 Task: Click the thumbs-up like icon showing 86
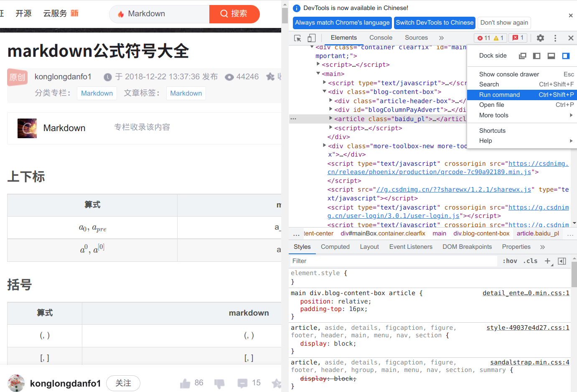pos(185,383)
